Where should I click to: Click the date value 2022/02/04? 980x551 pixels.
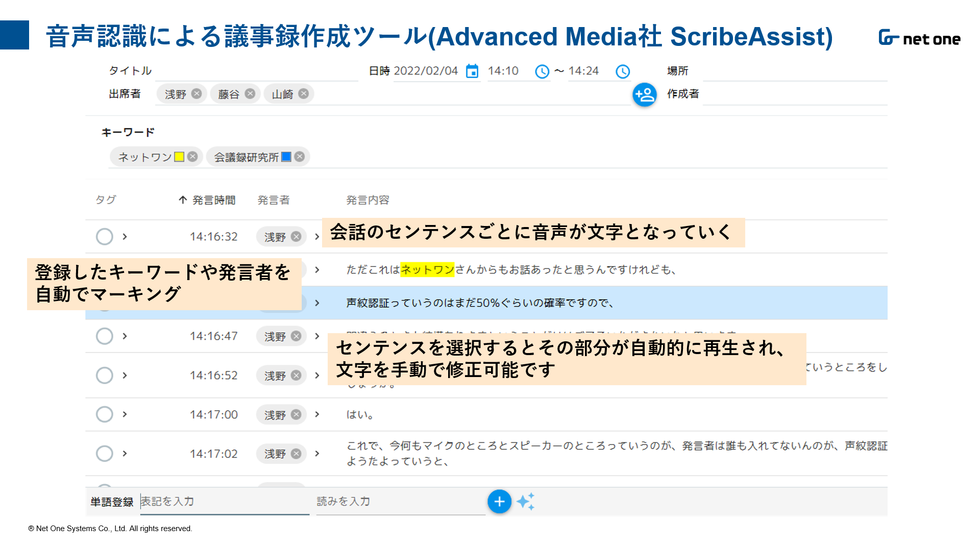[x=426, y=71]
